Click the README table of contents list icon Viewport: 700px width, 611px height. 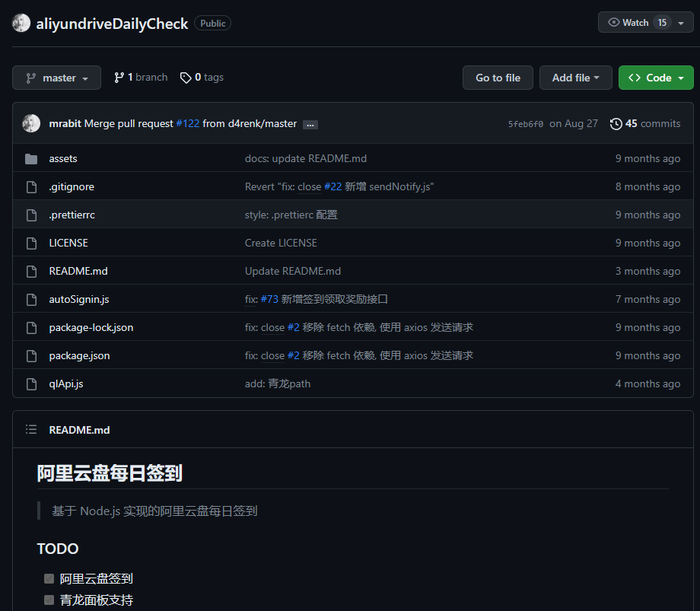pos(31,429)
